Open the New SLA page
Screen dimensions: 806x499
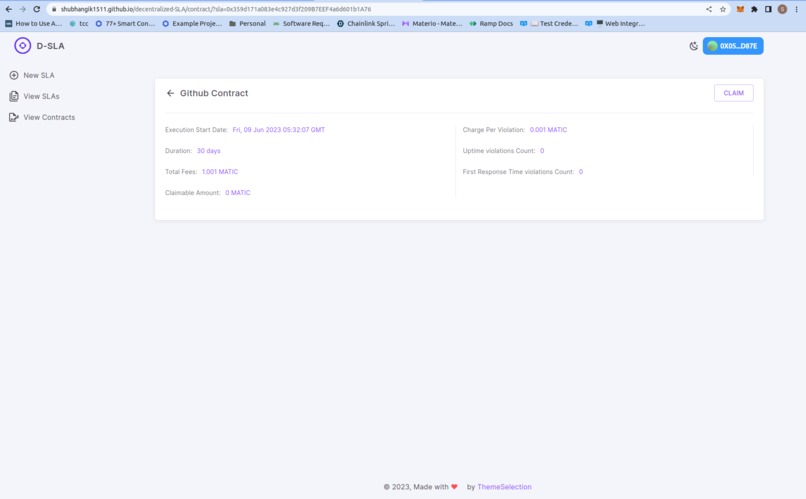tap(32, 75)
